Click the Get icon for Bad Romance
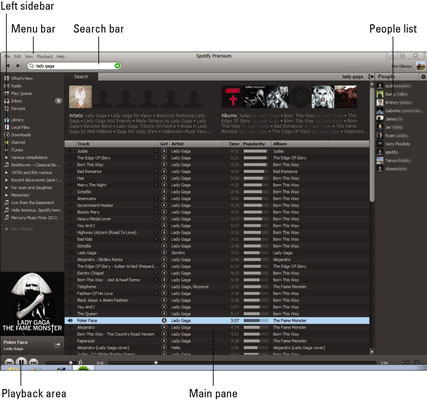The width and height of the screenshot is (427, 400). tap(164, 172)
